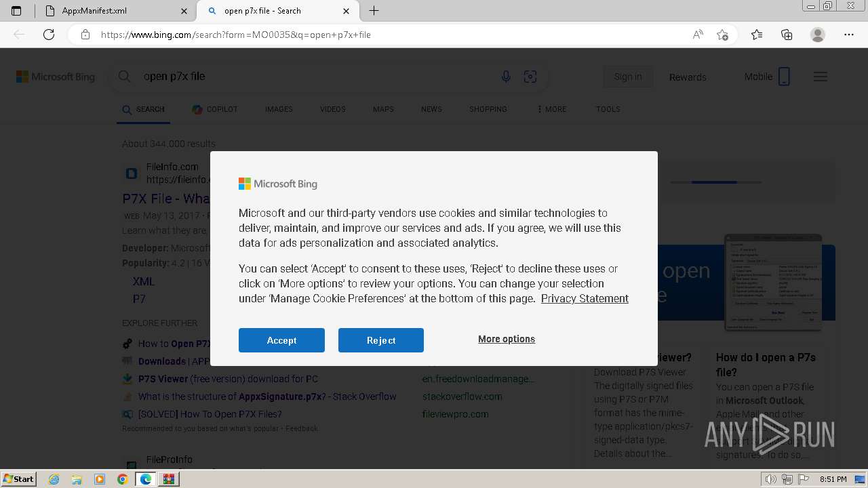This screenshot has height=488, width=868.
Task: Open the Read aloud icon
Action: pos(698,35)
